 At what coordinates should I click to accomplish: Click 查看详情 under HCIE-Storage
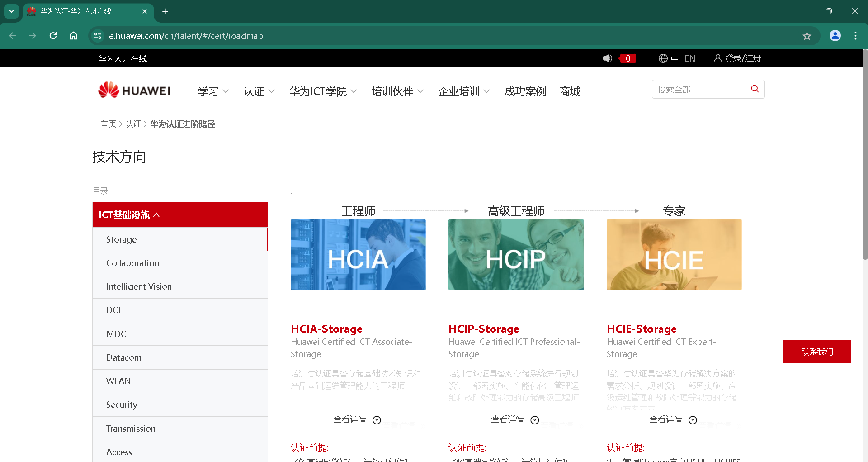pyautogui.click(x=665, y=419)
